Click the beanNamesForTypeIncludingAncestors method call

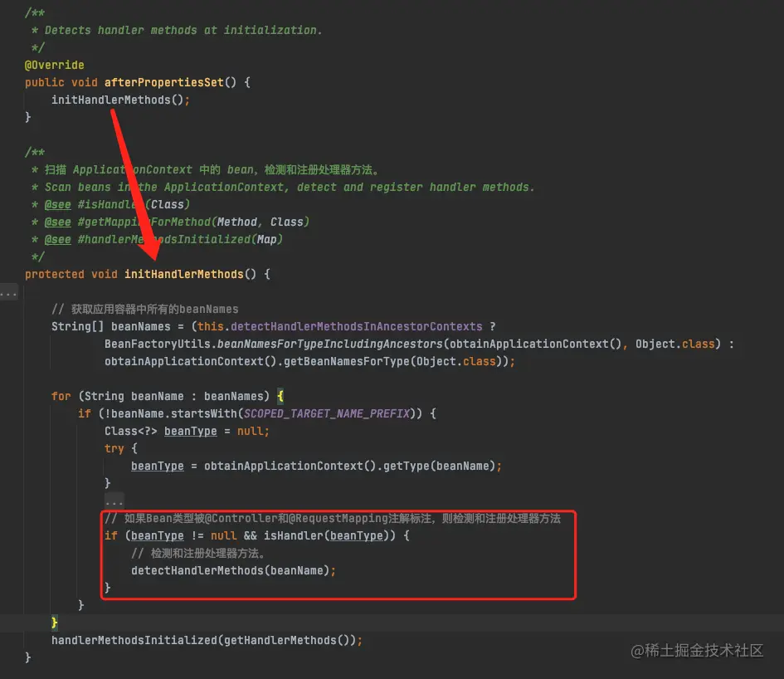pyautogui.click(x=330, y=344)
